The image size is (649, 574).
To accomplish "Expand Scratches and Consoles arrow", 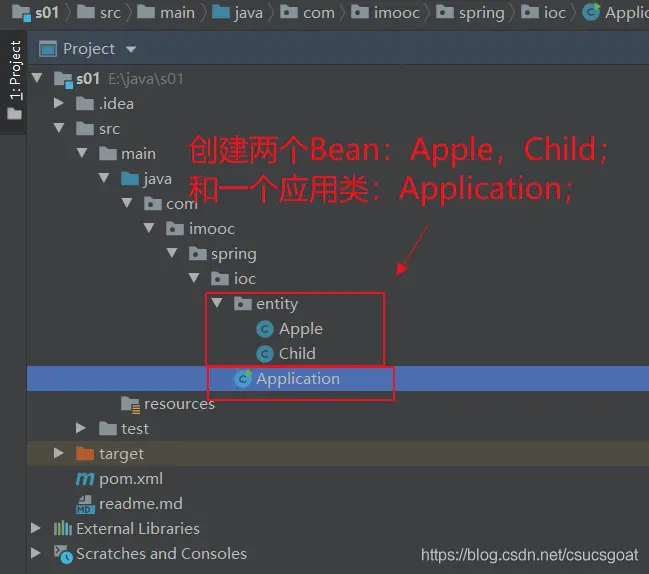I will coord(36,553).
